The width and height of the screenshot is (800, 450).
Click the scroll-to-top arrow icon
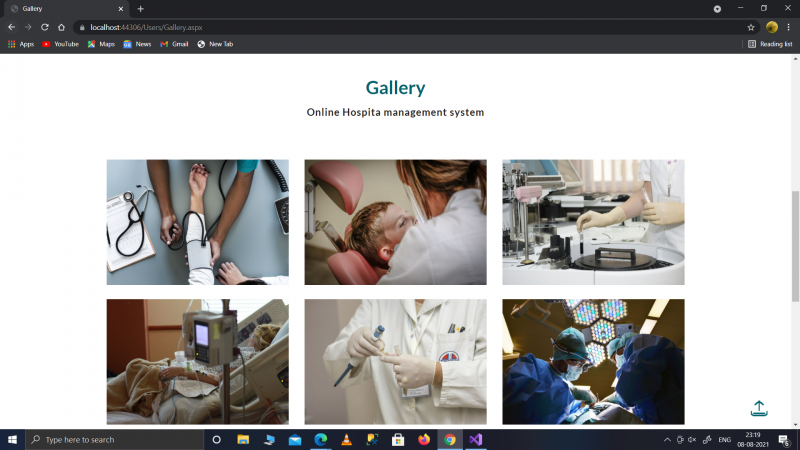[x=759, y=408]
